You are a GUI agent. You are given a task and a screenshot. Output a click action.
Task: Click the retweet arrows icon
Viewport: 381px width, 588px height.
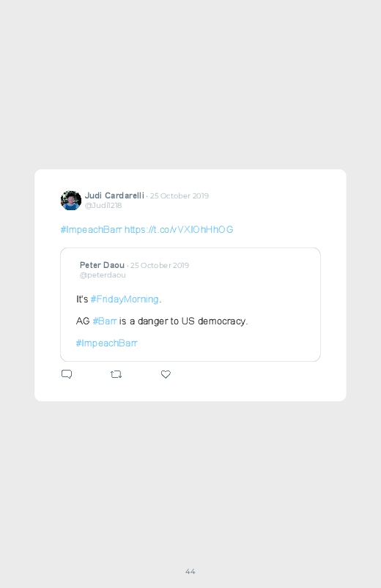[x=116, y=374]
